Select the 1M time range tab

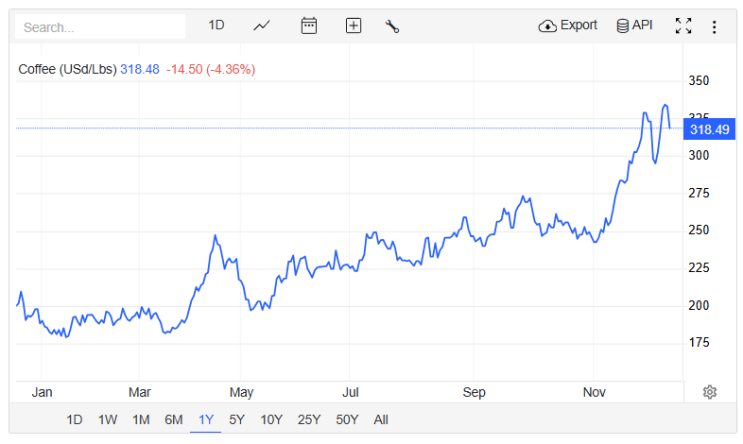(x=141, y=419)
